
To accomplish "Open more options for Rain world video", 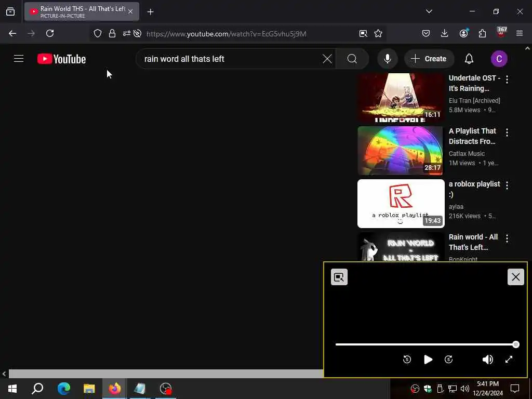I will click(507, 238).
